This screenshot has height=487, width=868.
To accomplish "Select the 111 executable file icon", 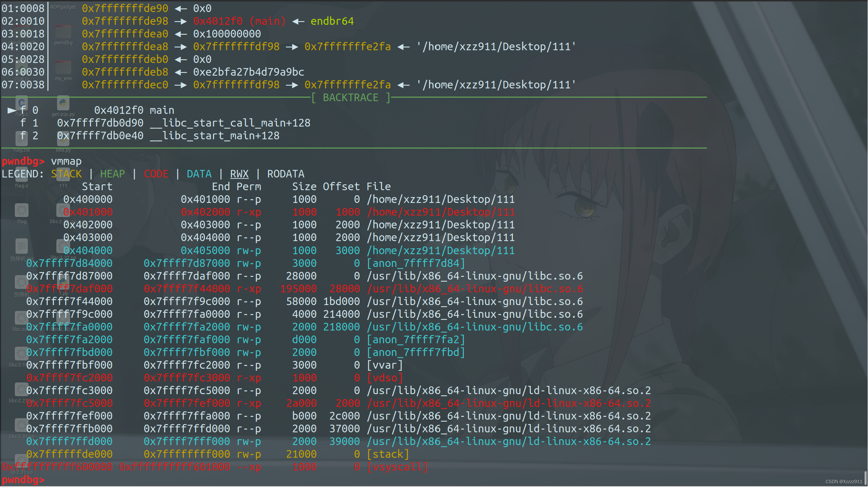I will click(x=63, y=175).
